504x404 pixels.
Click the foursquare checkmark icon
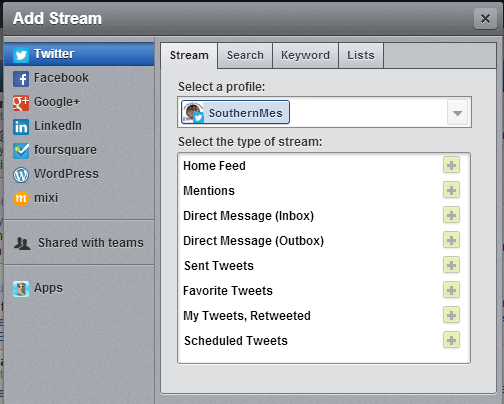tap(21, 151)
